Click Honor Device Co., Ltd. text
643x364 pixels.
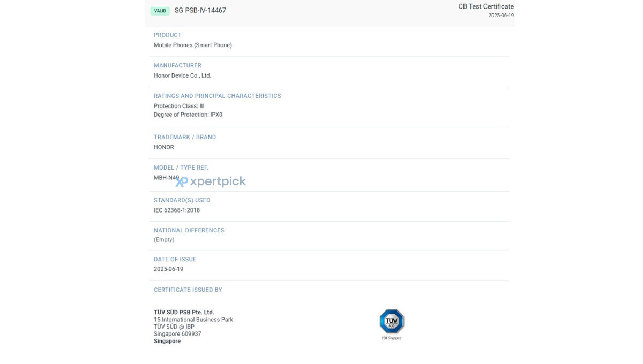tap(183, 76)
